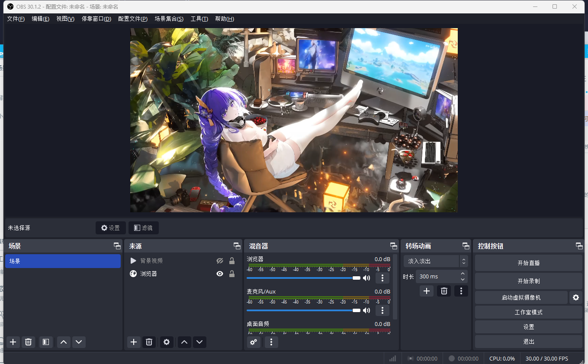Open the 编辑 menu
Image resolution: width=588 pixels, height=364 pixels.
point(40,19)
